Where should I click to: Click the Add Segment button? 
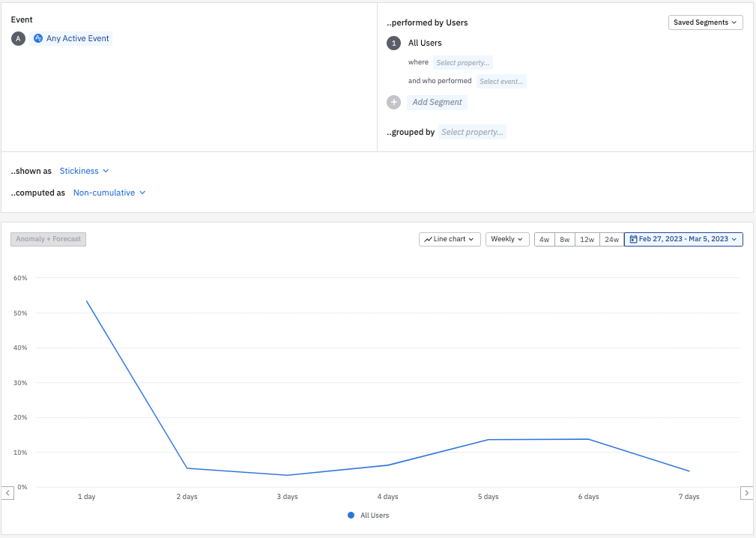point(437,102)
